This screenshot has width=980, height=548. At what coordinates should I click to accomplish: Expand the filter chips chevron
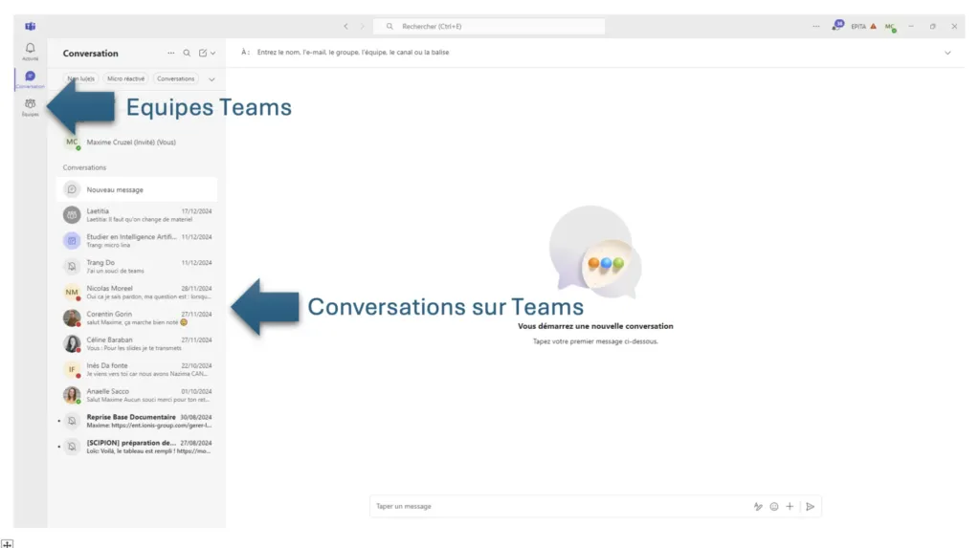point(212,79)
